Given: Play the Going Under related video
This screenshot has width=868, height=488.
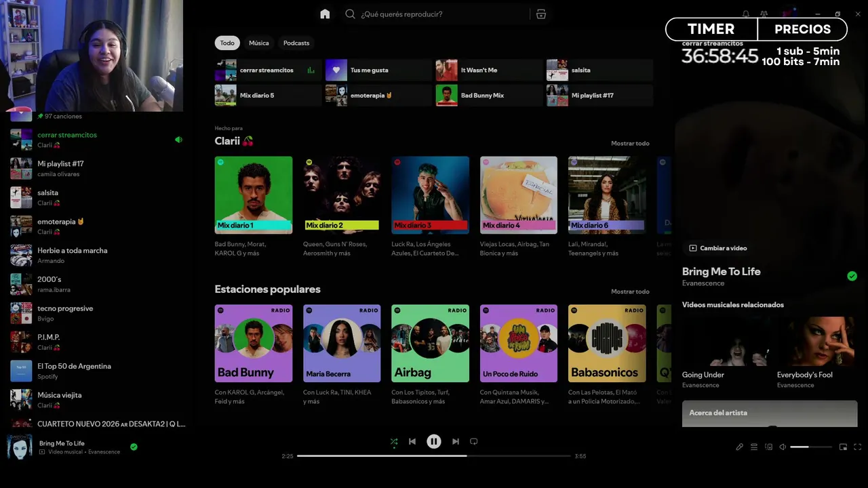Looking at the screenshot, I should pos(726,352).
